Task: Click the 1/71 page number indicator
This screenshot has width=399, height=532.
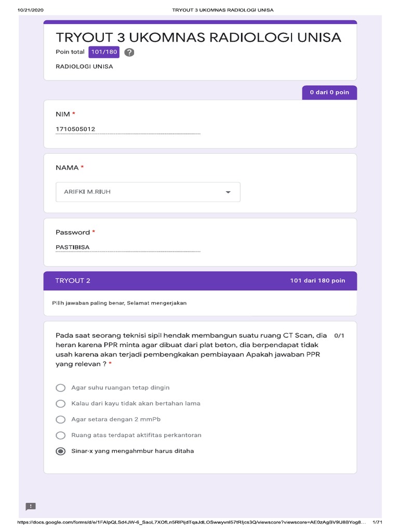Action: pos(378,522)
